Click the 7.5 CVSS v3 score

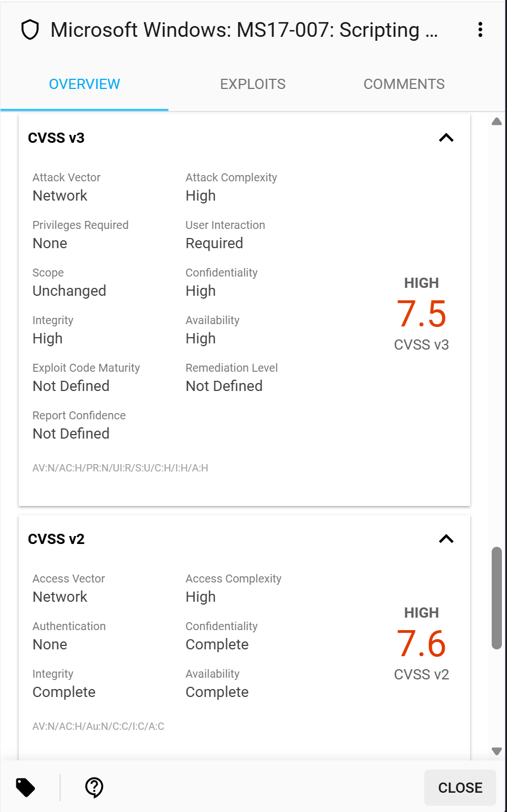tap(421, 314)
